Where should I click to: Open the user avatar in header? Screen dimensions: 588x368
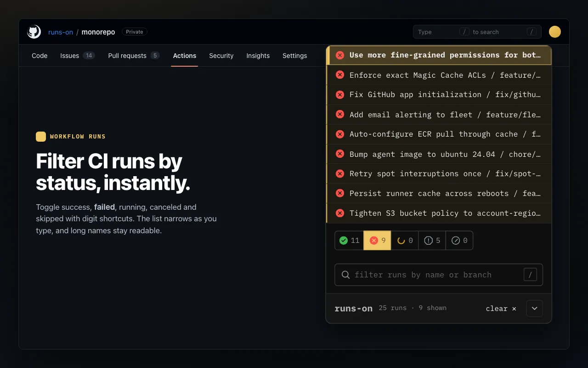555,32
